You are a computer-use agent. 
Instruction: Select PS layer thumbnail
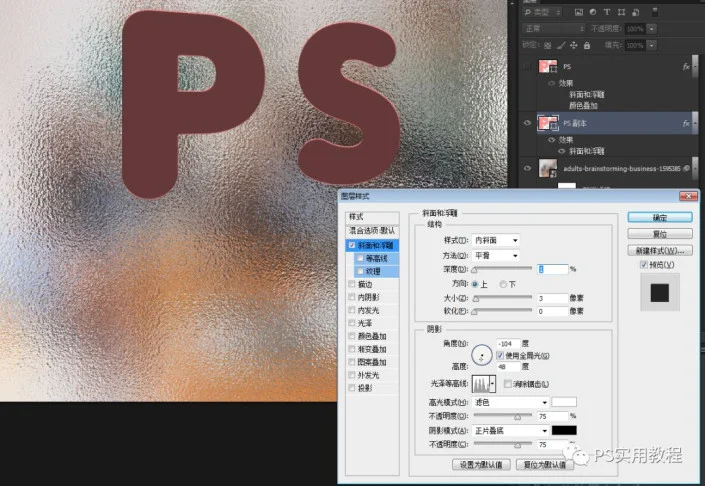[548, 67]
